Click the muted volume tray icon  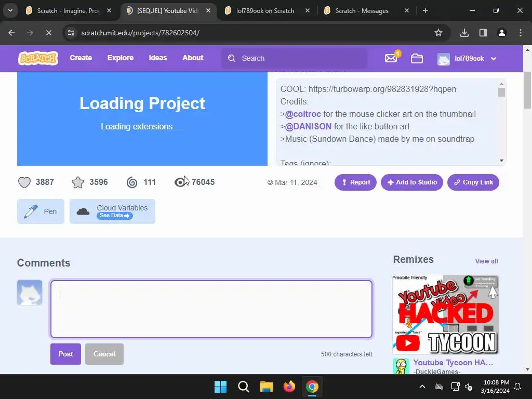pyautogui.click(x=469, y=387)
